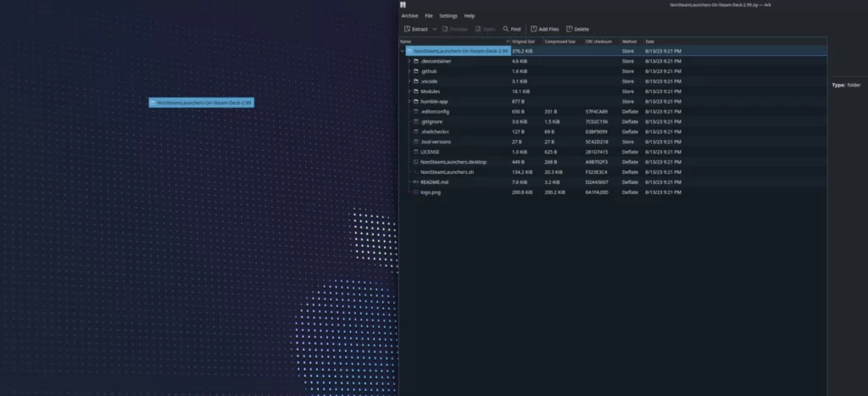Click the D2A43607 checksum cell
The width and height of the screenshot is (868, 396).
coord(597,182)
